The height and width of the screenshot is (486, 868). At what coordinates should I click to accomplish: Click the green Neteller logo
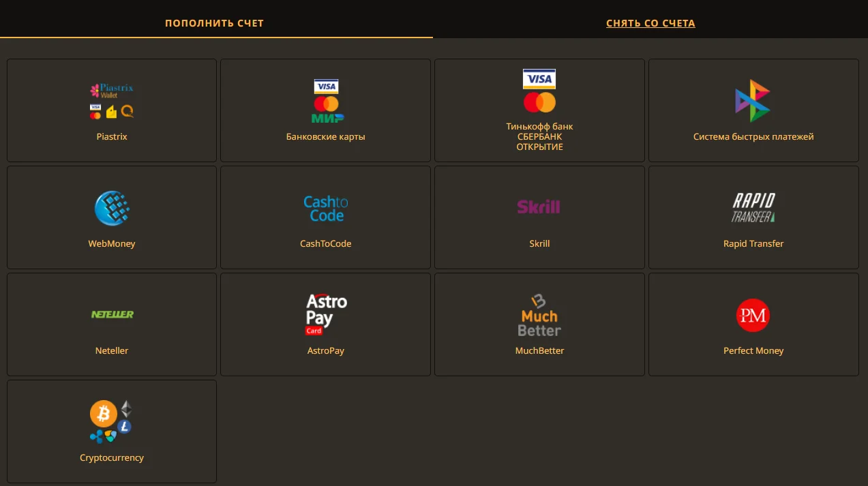113,314
